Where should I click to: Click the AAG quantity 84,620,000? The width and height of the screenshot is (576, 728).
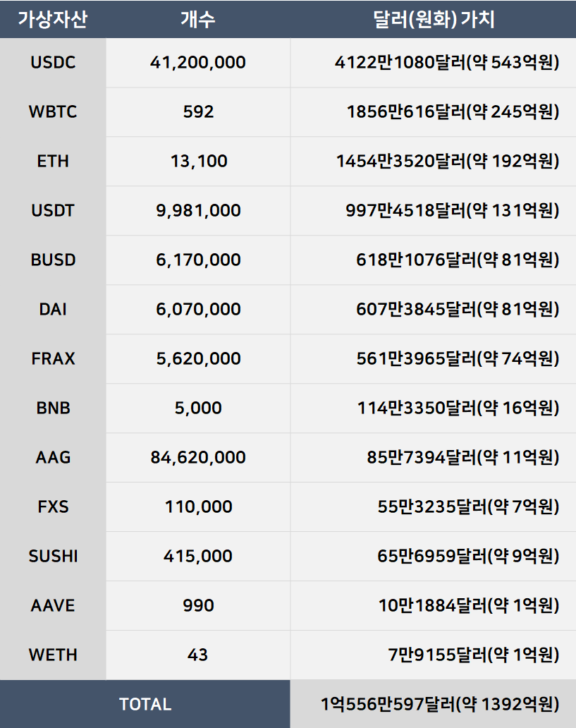(198, 458)
